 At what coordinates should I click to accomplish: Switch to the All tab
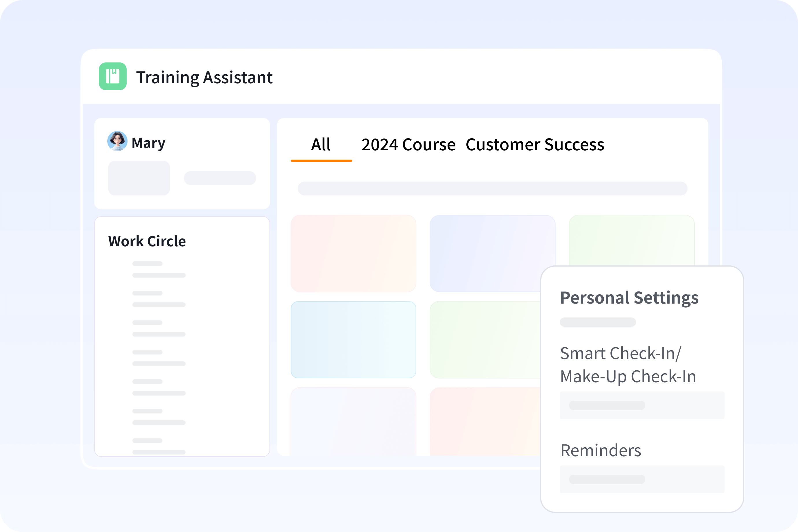coord(321,145)
